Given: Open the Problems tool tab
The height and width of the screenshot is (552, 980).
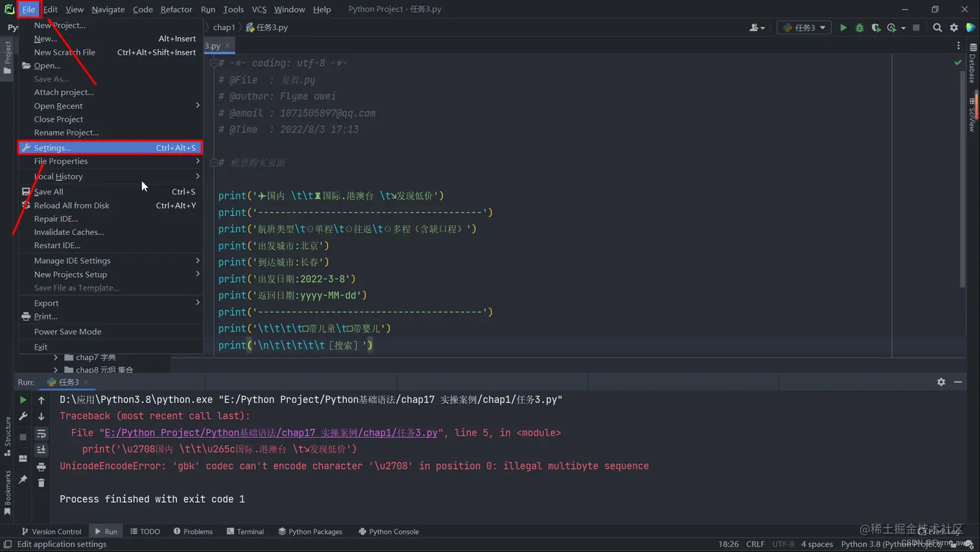Looking at the screenshot, I should [x=193, y=531].
